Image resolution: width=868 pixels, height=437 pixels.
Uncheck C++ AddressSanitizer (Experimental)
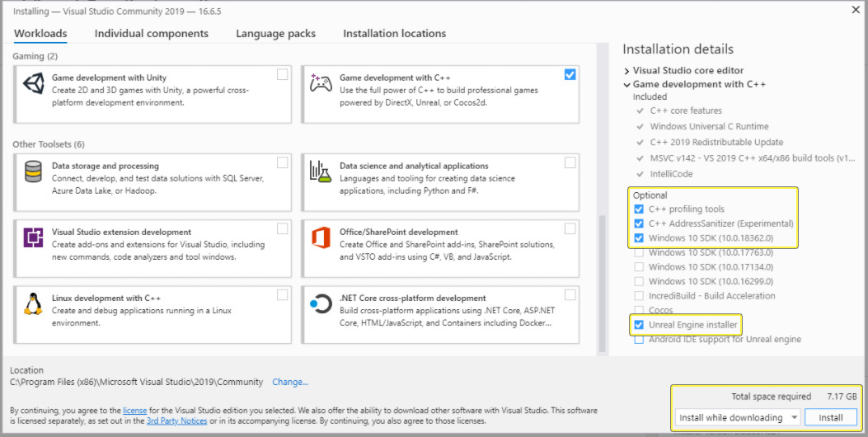pyautogui.click(x=639, y=223)
